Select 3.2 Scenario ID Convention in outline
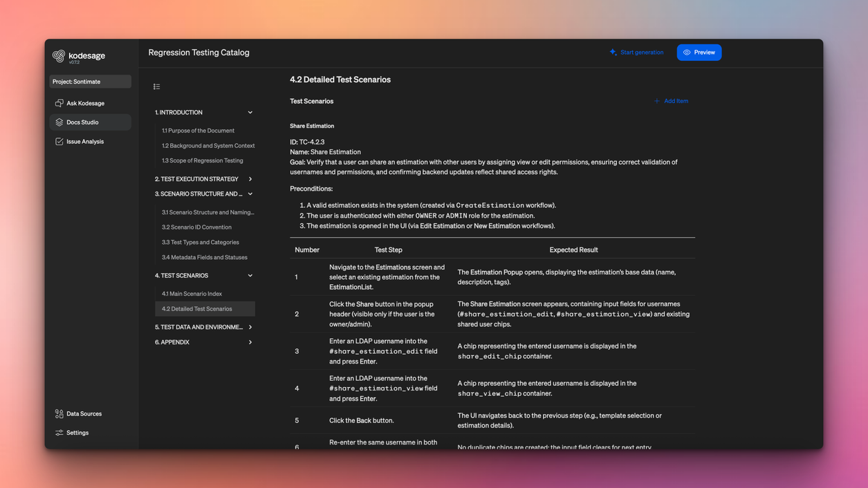This screenshot has width=868, height=488. coord(196,227)
